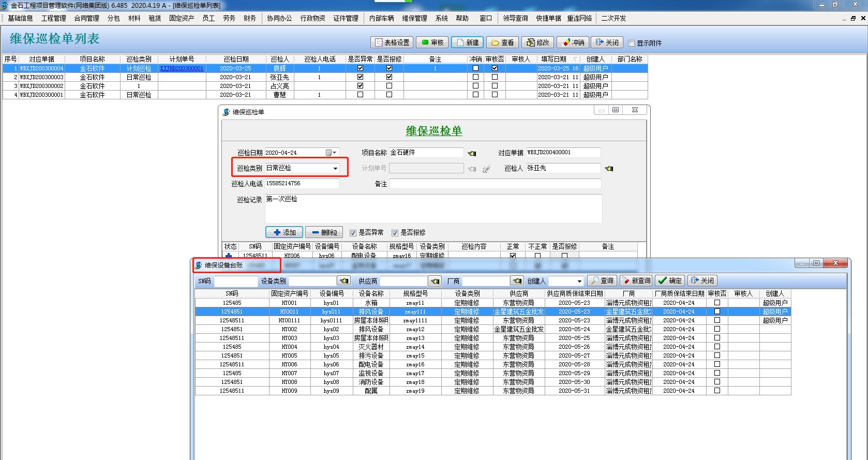
Task: Toggle 是否报修 checkbox in inspection form
Action: tap(395, 233)
